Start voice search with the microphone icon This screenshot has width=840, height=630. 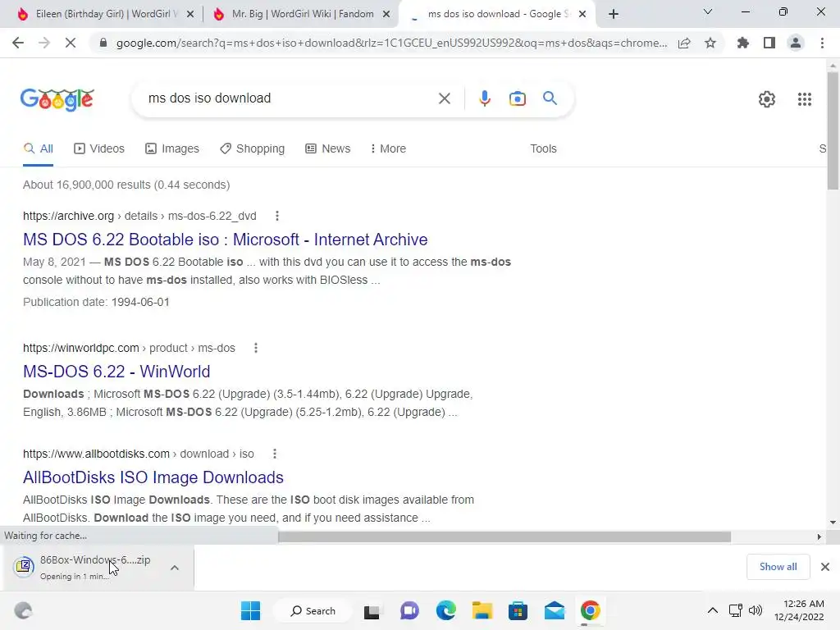pyautogui.click(x=484, y=98)
